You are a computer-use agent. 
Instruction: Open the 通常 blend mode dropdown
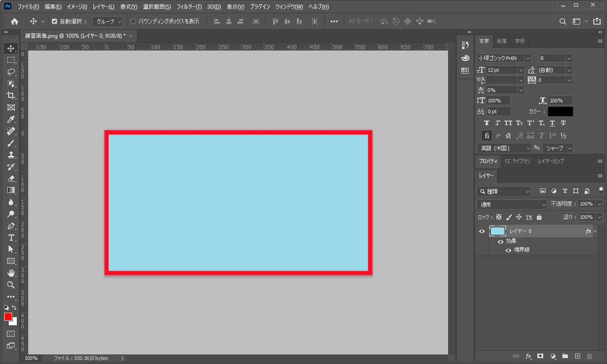tap(512, 204)
